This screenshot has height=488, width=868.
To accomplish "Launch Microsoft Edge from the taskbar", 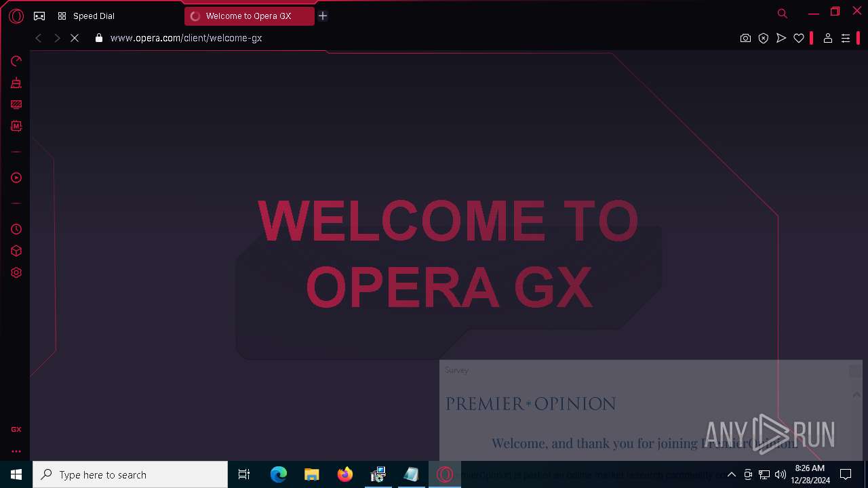I will coord(279,474).
